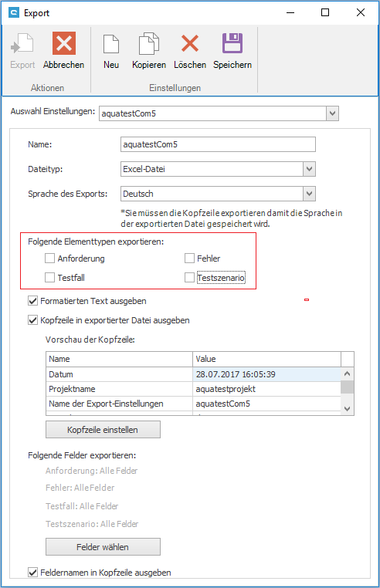Check the Fehler element type
Screen dimensions: 380x588
point(190,259)
